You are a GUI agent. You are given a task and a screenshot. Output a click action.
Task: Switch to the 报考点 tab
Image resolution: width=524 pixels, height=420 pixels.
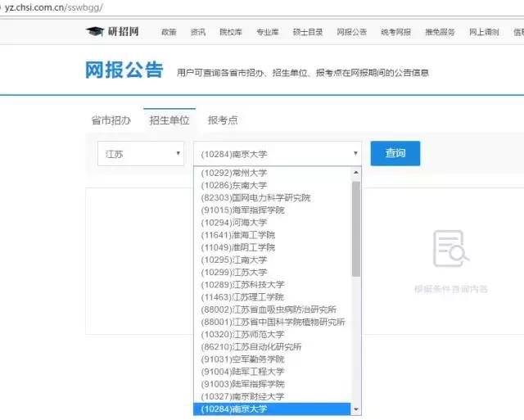(223, 120)
